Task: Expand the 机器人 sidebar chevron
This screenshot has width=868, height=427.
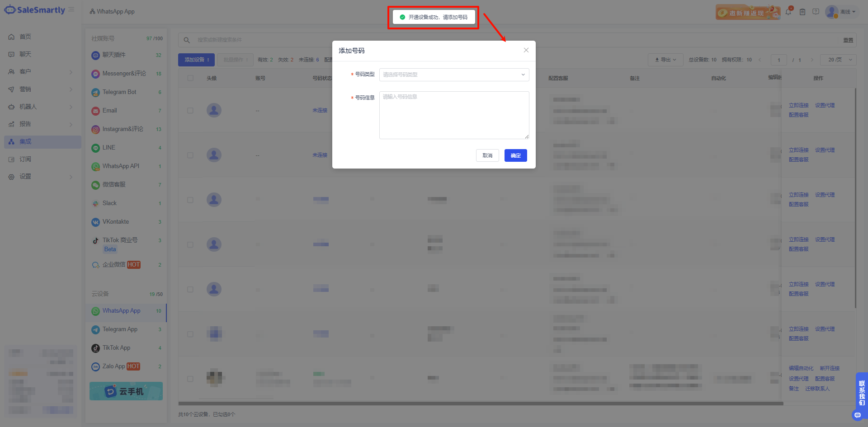Action: pyautogui.click(x=71, y=107)
